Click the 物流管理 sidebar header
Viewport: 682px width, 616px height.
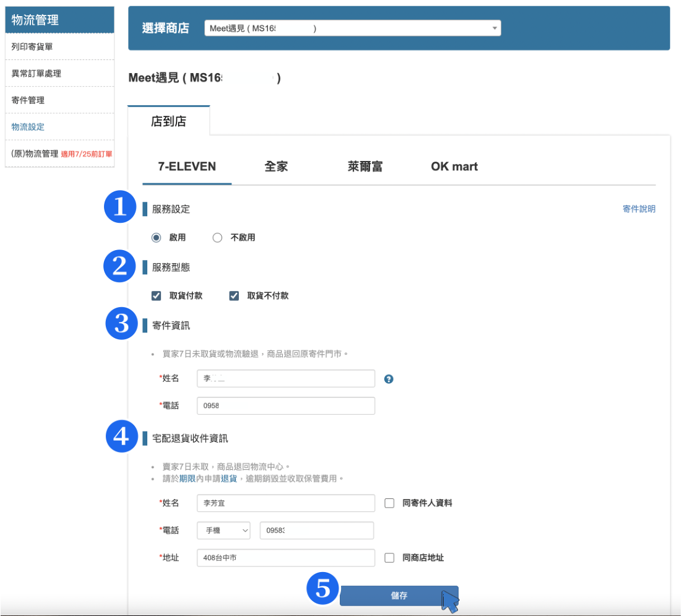59,20
